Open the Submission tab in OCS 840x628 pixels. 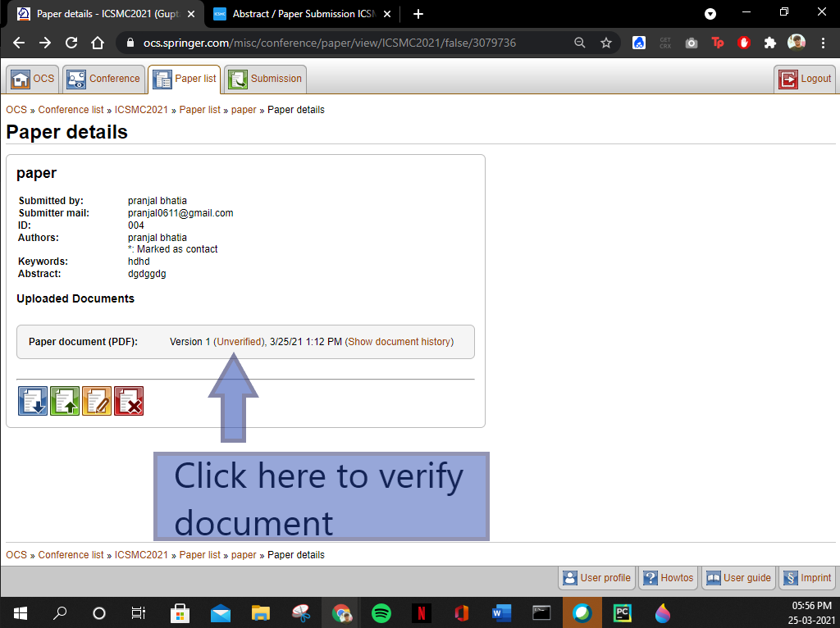pos(266,79)
